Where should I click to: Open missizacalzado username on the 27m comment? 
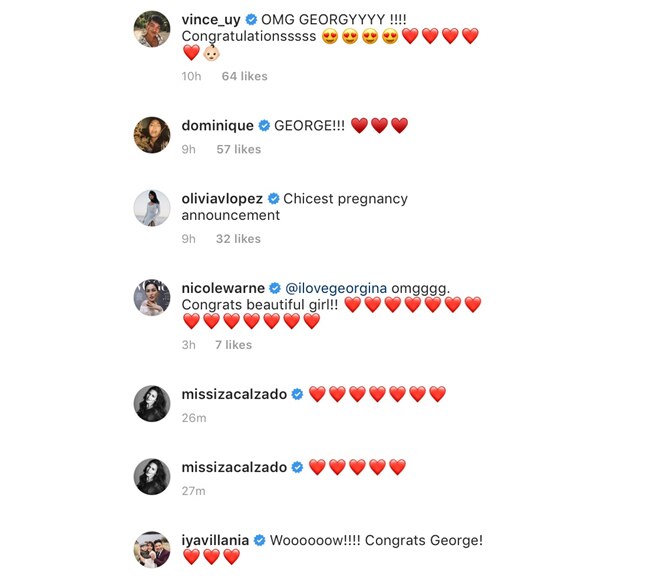click(234, 467)
